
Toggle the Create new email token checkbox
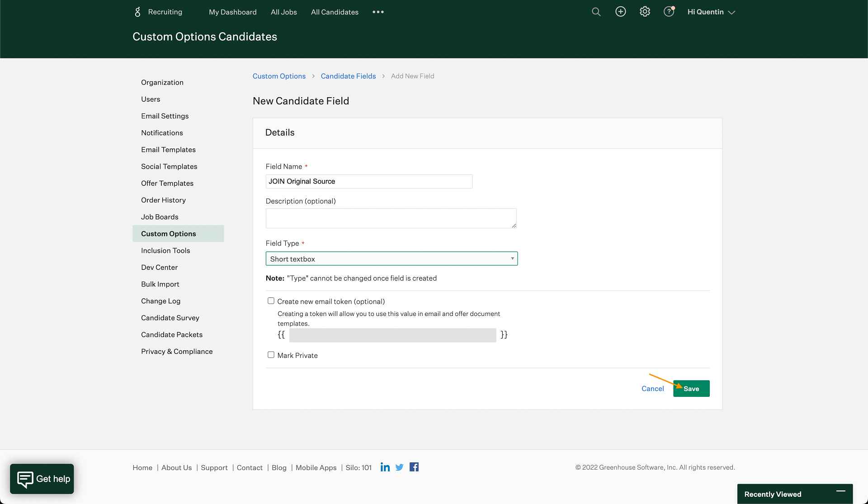(x=270, y=301)
